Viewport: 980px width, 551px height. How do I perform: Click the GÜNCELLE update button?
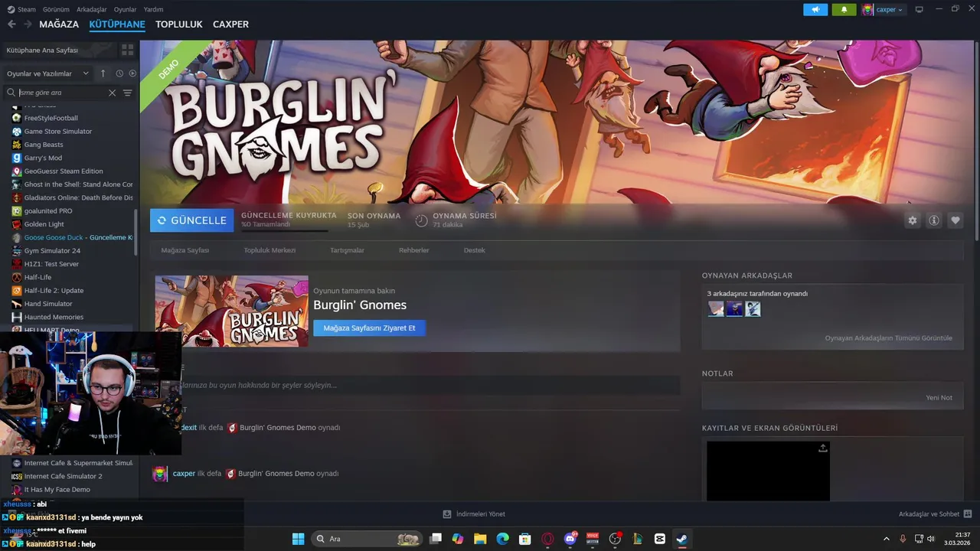coord(191,220)
